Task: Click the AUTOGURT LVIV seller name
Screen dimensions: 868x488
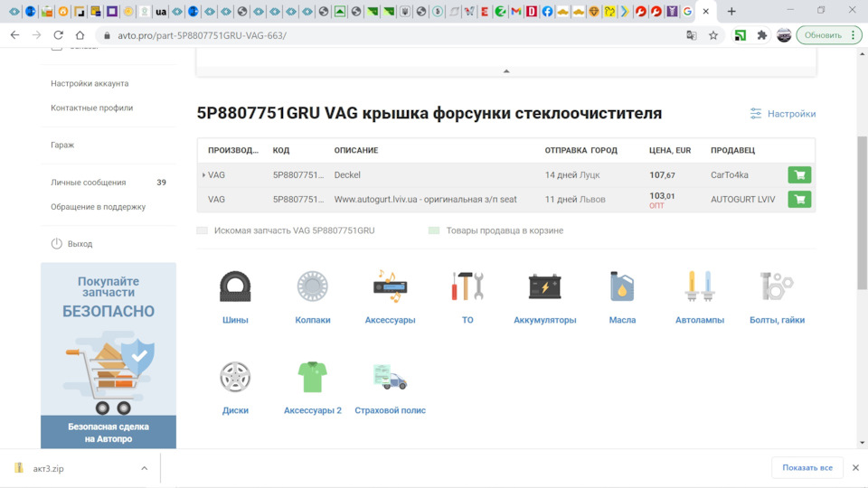Action: (x=742, y=199)
